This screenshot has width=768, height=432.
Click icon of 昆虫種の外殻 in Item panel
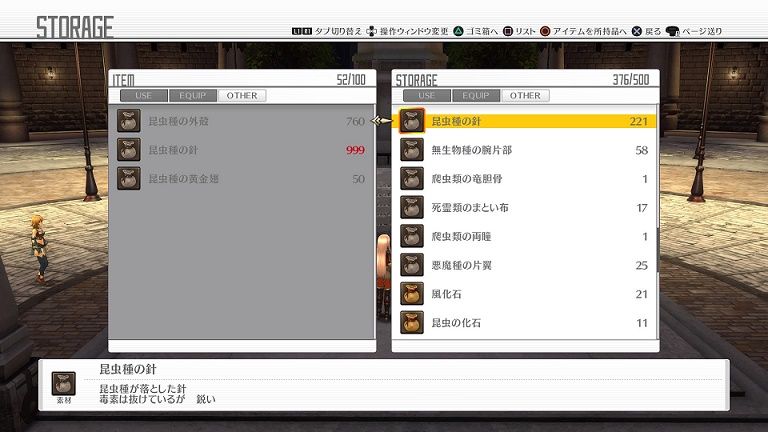[x=129, y=121]
